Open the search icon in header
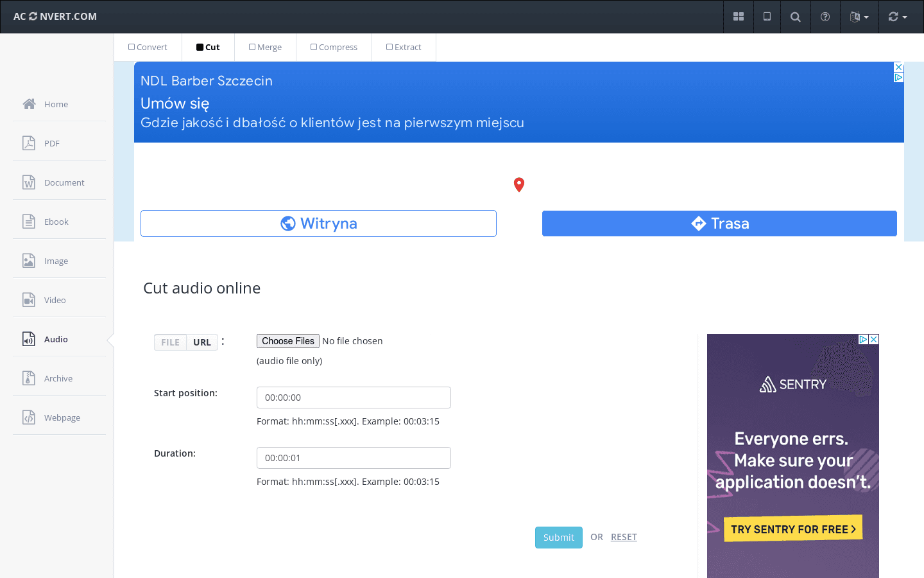Screen dimensions: 924x578 795,17
